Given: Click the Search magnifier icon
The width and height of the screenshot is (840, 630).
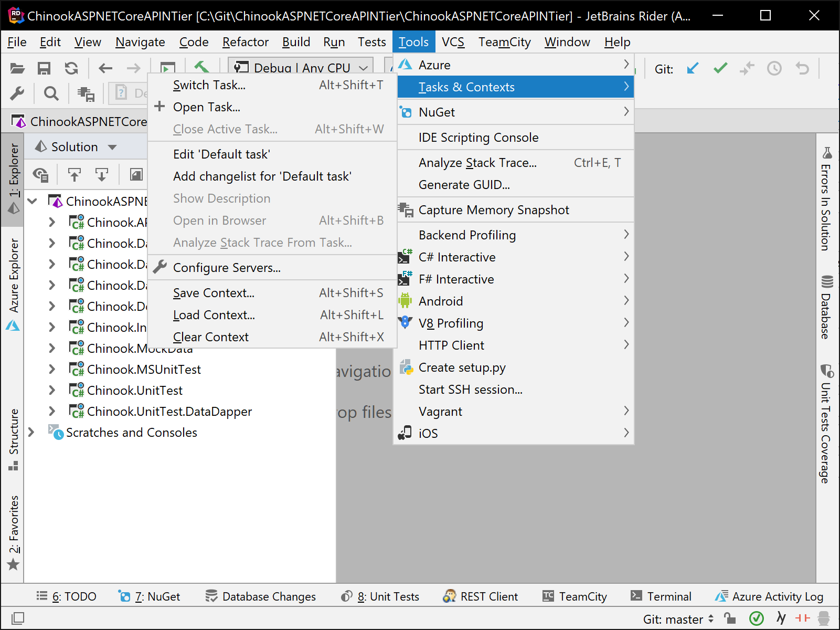Looking at the screenshot, I should tap(51, 93).
